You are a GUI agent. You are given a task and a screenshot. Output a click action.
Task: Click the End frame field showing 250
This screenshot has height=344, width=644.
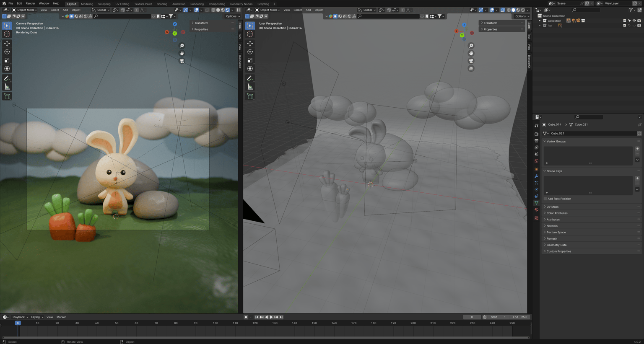(x=520, y=317)
